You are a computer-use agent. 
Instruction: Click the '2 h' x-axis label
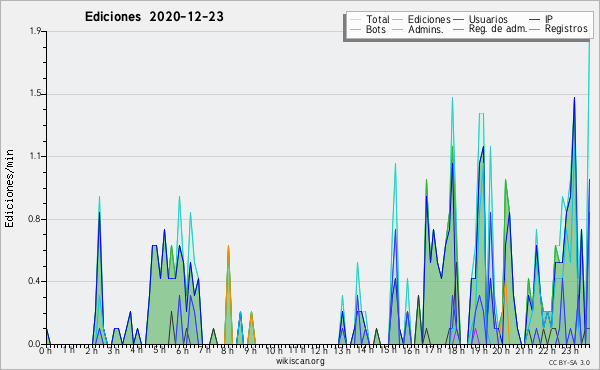(x=91, y=350)
